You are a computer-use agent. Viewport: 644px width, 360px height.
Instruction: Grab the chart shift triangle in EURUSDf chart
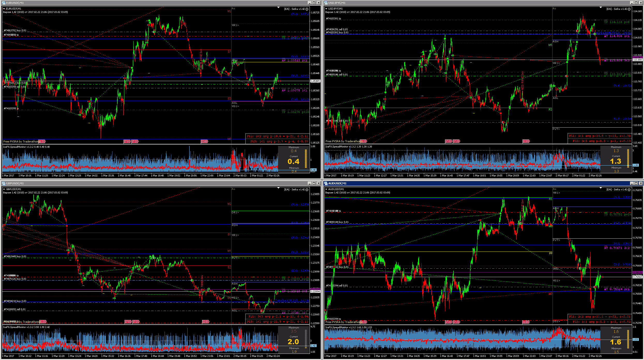[x=278, y=7]
